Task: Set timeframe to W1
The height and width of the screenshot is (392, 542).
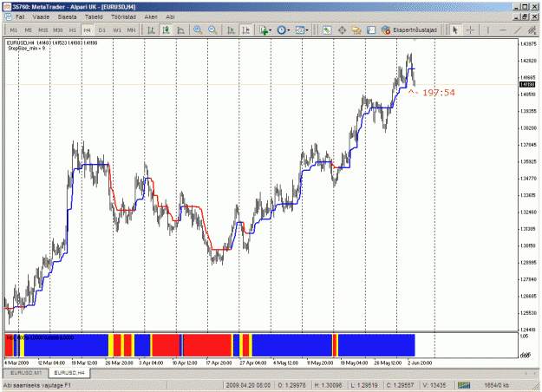Action: pos(117,30)
